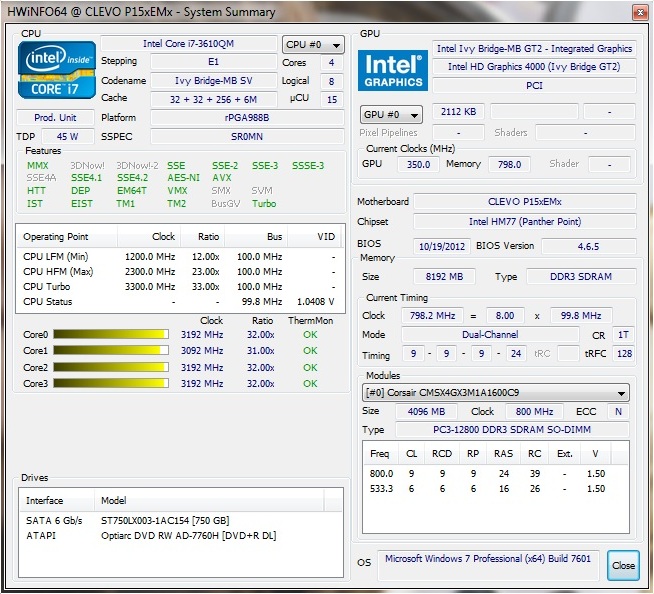Click the GPU memory clock 798.0 field
Image resolution: width=654 pixels, height=594 pixels.
coord(509,164)
